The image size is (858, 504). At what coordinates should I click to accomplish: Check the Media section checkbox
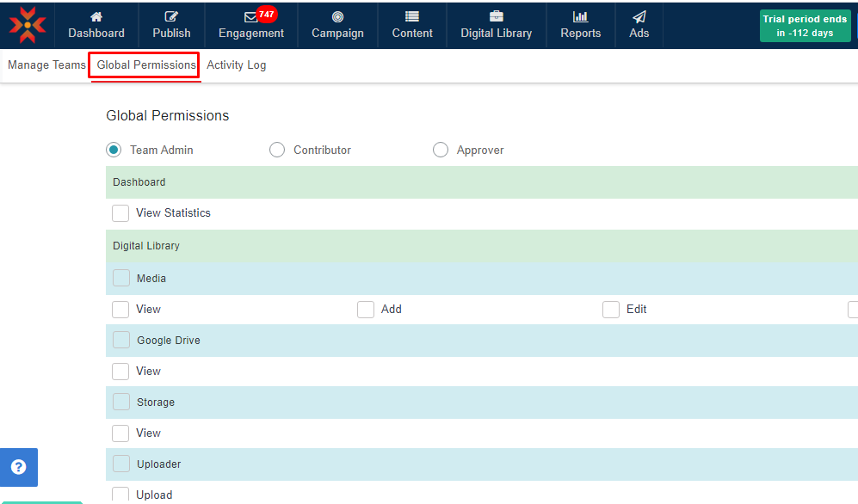pyautogui.click(x=121, y=279)
